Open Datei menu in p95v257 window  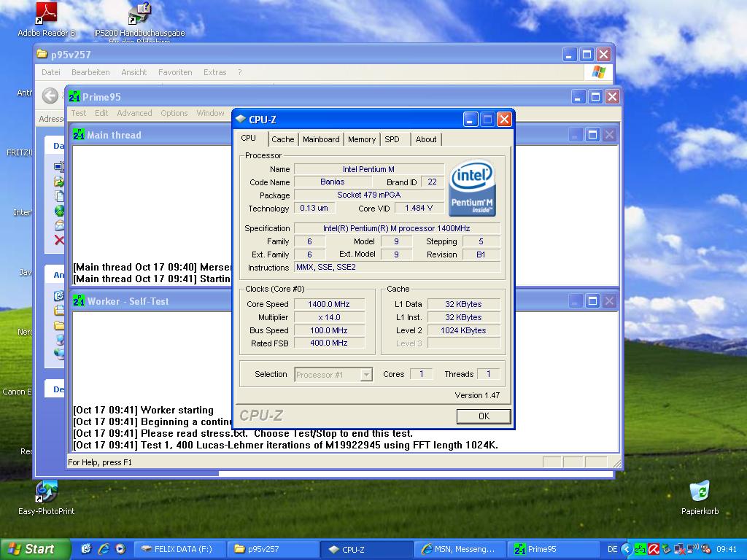pyautogui.click(x=51, y=72)
